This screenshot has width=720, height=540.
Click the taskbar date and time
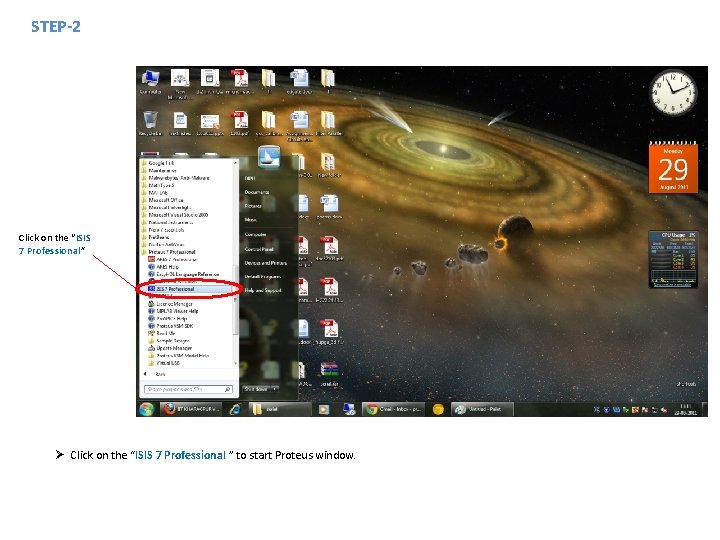click(684, 409)
